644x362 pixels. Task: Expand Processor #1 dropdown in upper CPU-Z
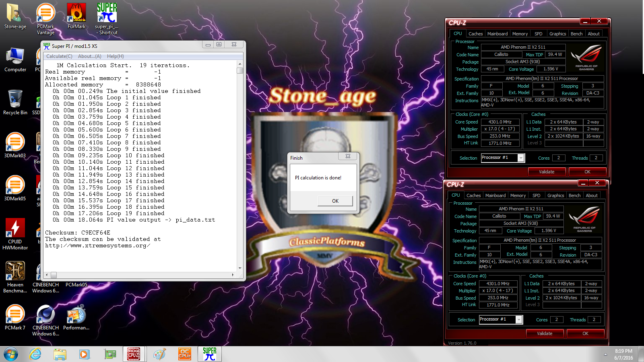pos(521,158)
